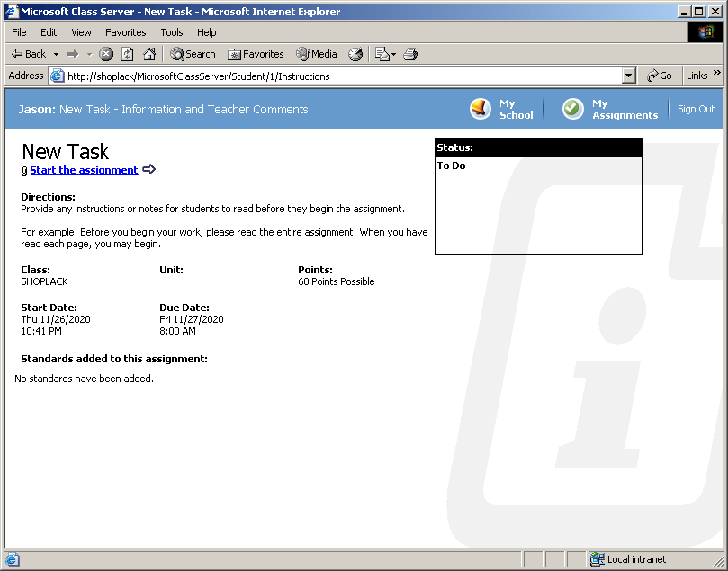
Task: Click the '10:41 PM' start time text
Action: [41, 331]
